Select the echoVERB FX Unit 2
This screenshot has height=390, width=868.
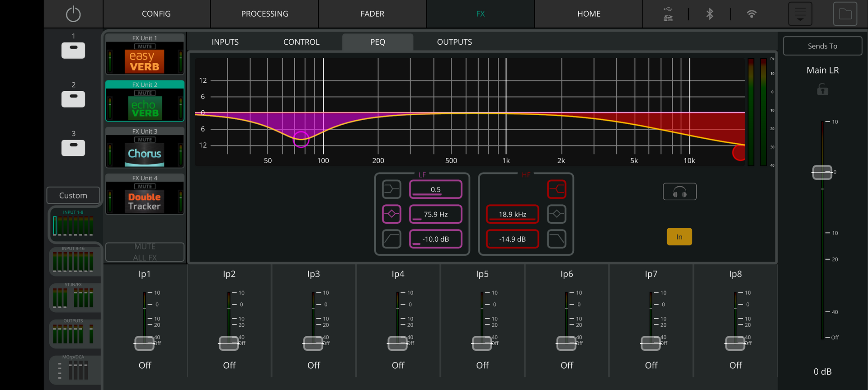click(x=145, y=108)
